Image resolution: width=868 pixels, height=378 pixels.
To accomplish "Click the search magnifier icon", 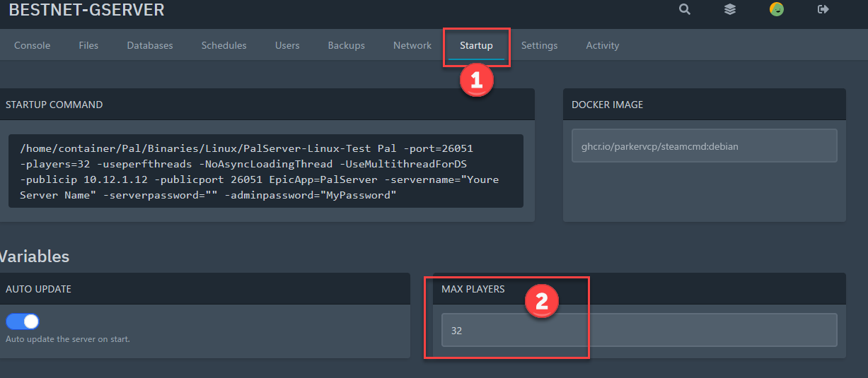I will pyautogui.click(x=684, y=10).
